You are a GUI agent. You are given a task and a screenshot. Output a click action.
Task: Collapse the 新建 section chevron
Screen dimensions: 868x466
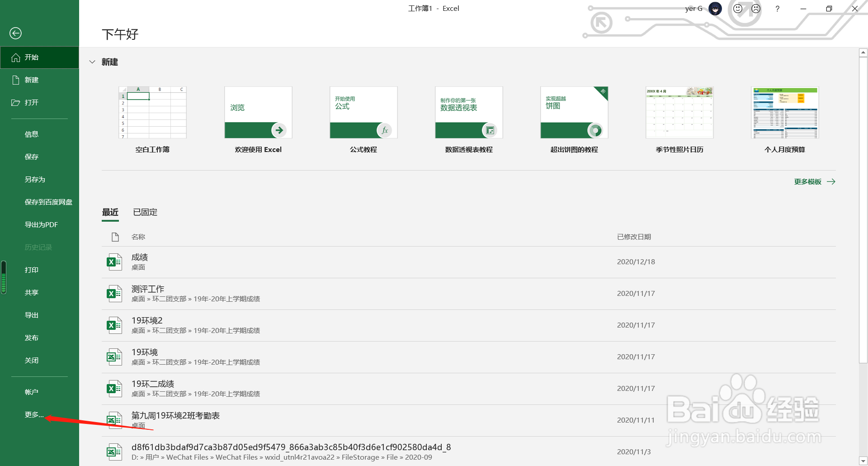point(92,62)
